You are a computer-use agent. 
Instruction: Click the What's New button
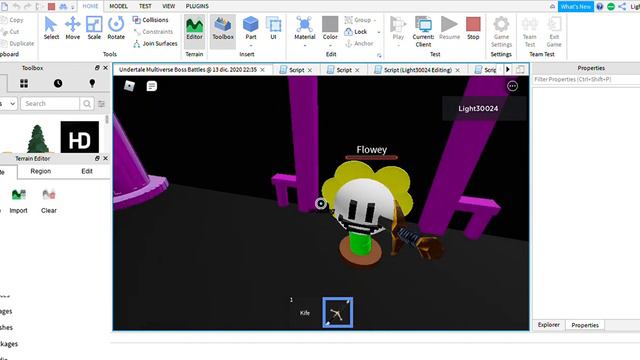click(x=576, y=7)
